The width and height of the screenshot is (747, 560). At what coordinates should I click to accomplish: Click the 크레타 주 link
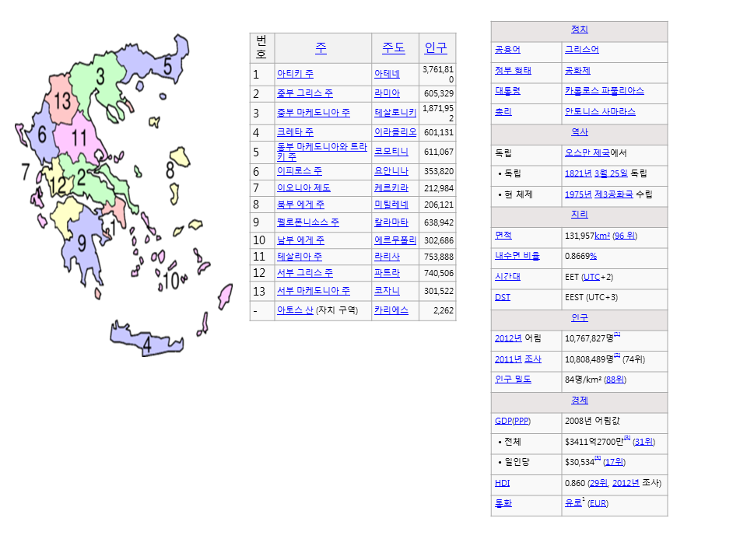pos(295,132)
